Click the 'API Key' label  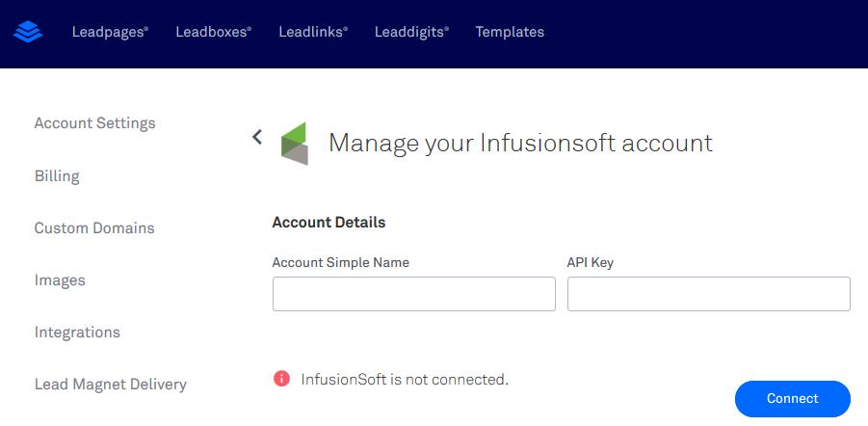tap(591, 262)
